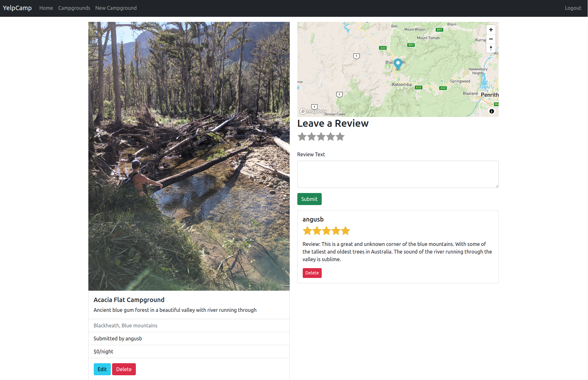Edit the Acacia Flat Campground

(x=102, y=369)
